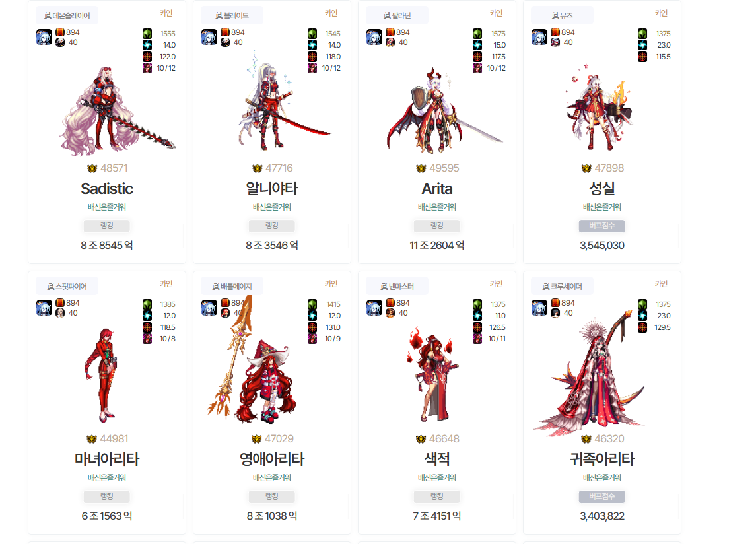
Task: Click the crown icon next to 46648
Action: 421,439
